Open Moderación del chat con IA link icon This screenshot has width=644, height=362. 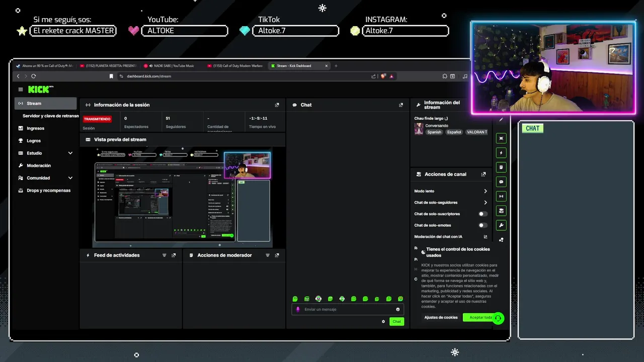coord(486,237)
